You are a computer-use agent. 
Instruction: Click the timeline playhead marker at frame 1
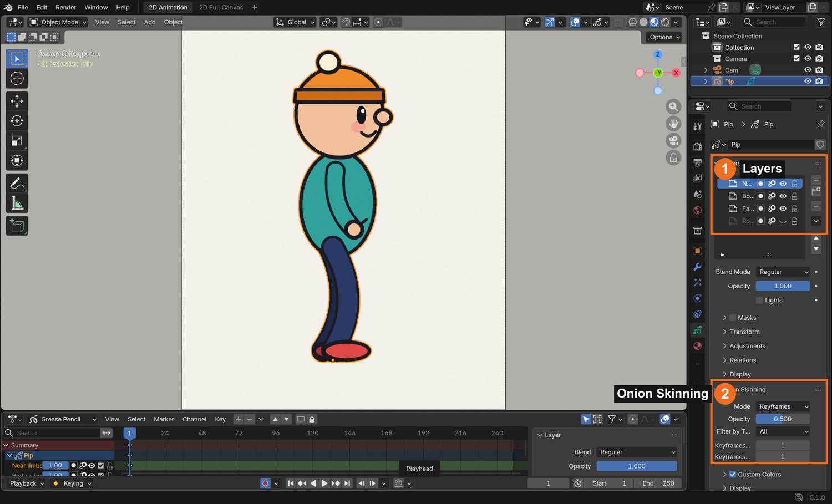[129, 433]
